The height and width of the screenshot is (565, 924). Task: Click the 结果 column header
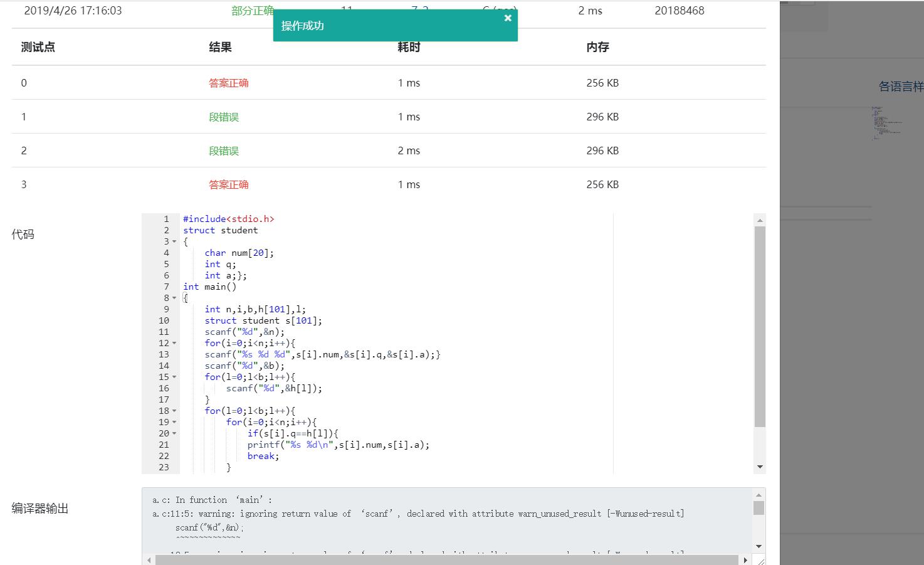221,47
